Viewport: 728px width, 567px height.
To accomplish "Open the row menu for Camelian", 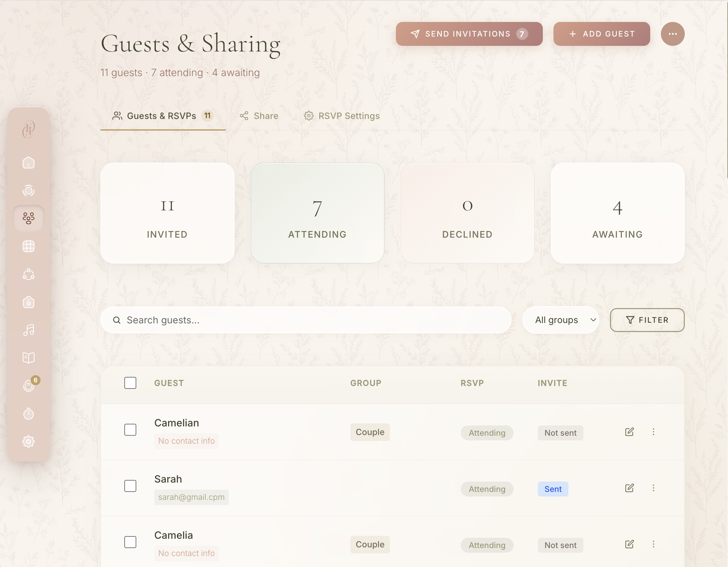I will point(653,432).
